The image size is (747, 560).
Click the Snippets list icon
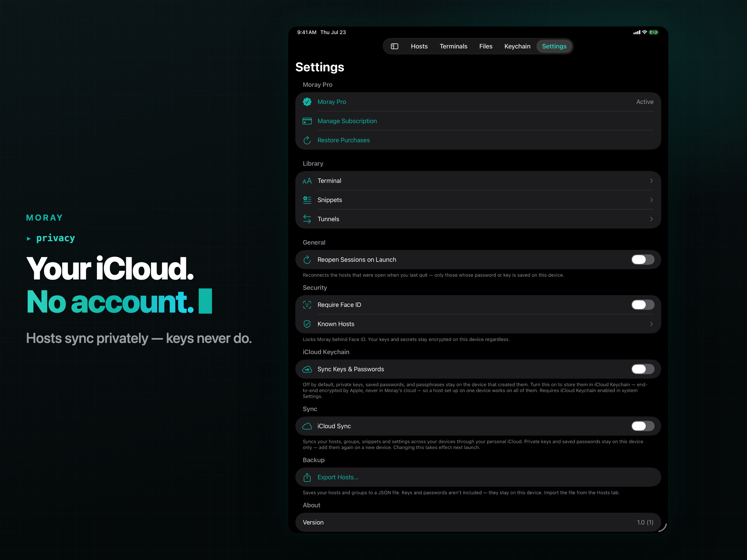click(307, 200)
